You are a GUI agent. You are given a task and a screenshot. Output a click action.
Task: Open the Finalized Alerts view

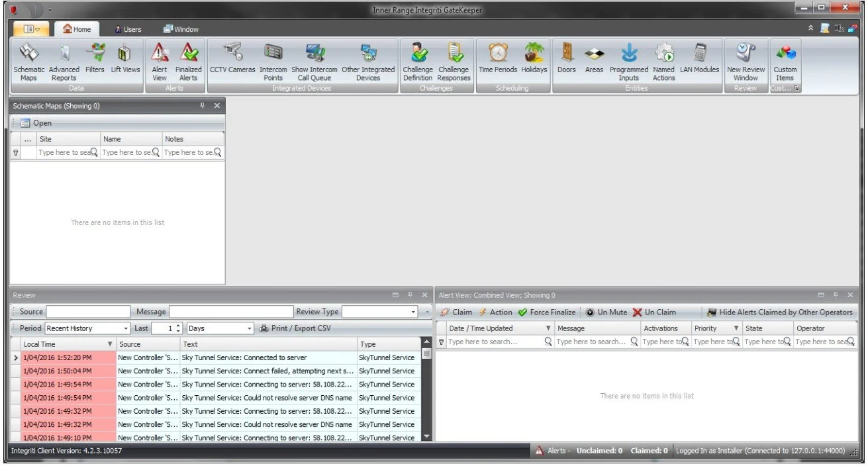point(188,60)
